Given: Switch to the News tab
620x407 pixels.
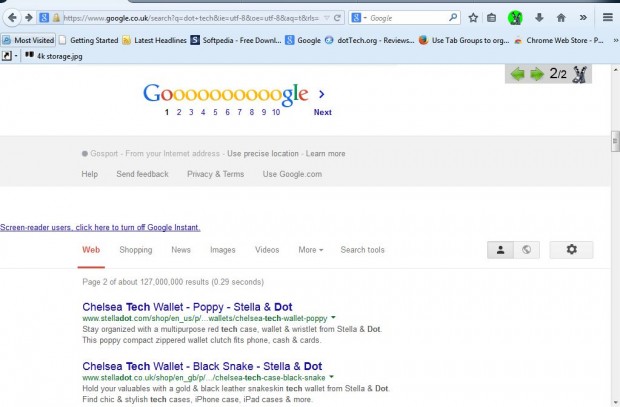Looking at the screenshot, I should (181, 250).
